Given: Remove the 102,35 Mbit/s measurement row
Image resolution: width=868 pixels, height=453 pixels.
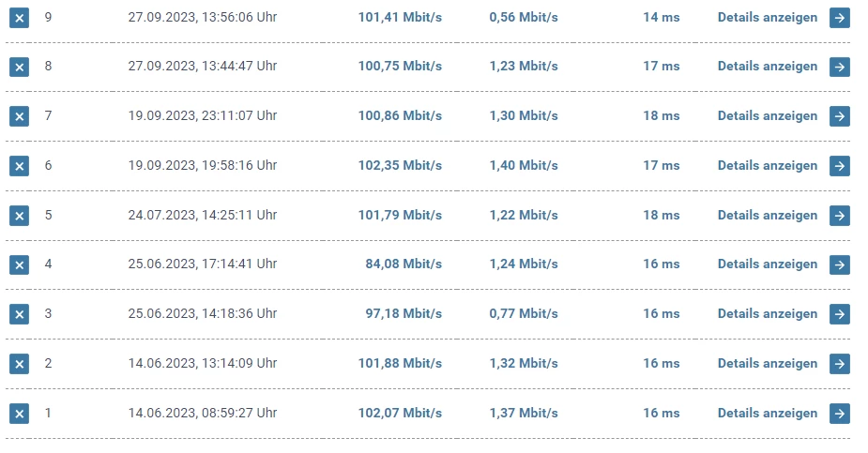Looking at the screenshot, I should click(x=19, y=166).
